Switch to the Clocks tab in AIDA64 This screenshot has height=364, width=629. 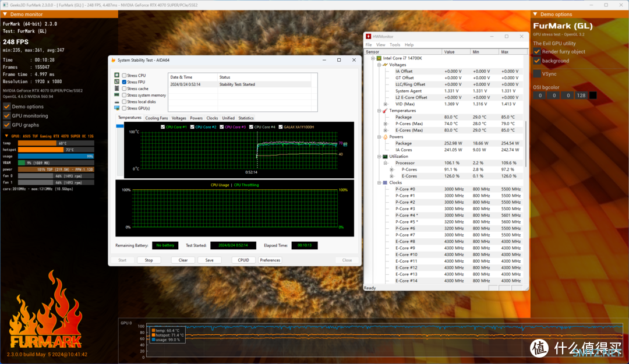pyautogui.click(x=212, y=118)
